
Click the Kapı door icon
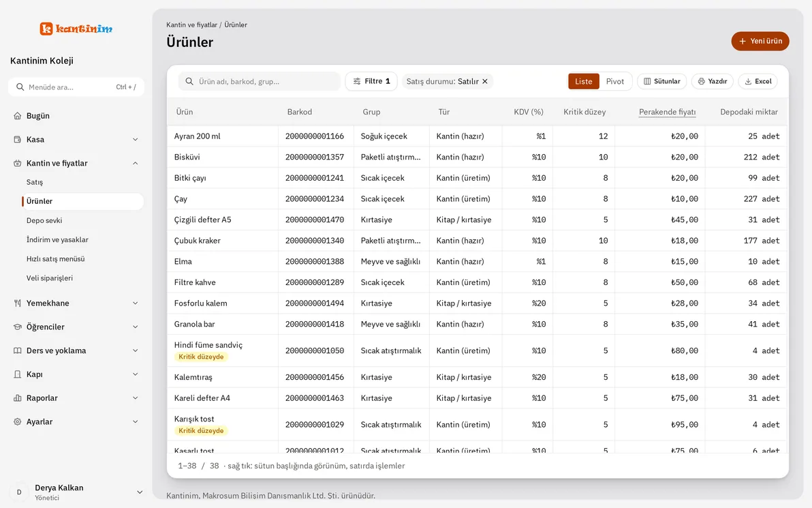18,374
